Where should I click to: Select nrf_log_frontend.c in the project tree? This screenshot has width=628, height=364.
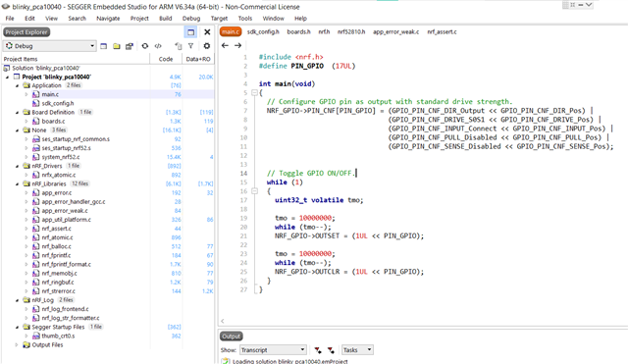point(66,309)
